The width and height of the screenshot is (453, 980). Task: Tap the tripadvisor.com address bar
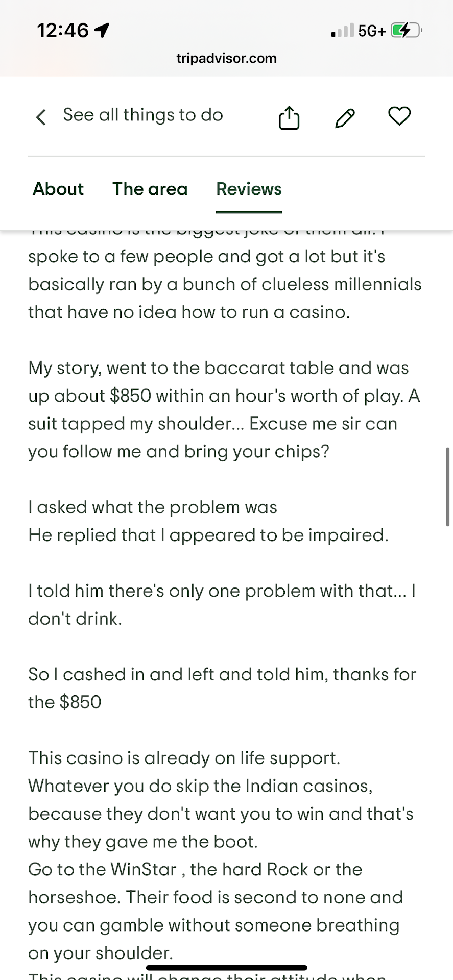[226, 58]
